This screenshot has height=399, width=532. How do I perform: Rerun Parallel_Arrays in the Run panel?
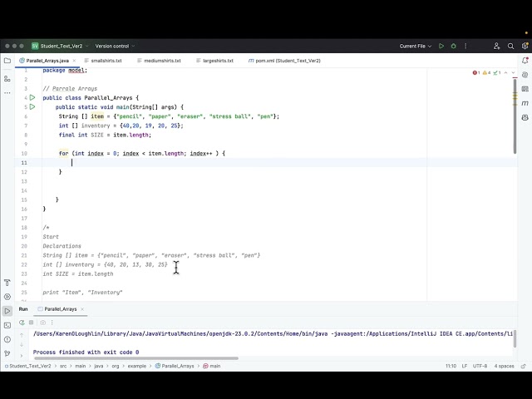[x=22, y=323]
